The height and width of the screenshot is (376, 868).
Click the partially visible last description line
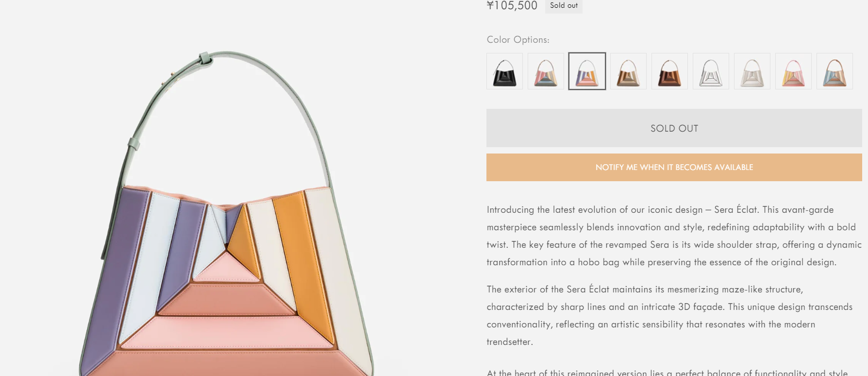668,372
